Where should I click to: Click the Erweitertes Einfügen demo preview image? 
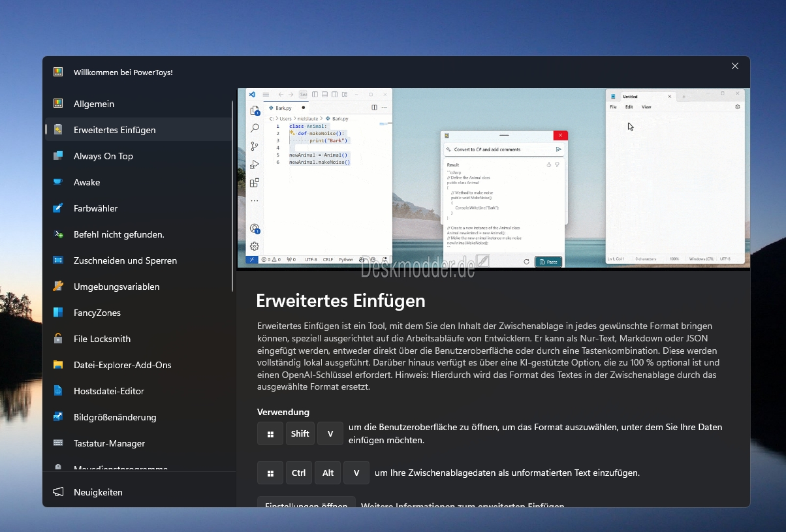494,178
